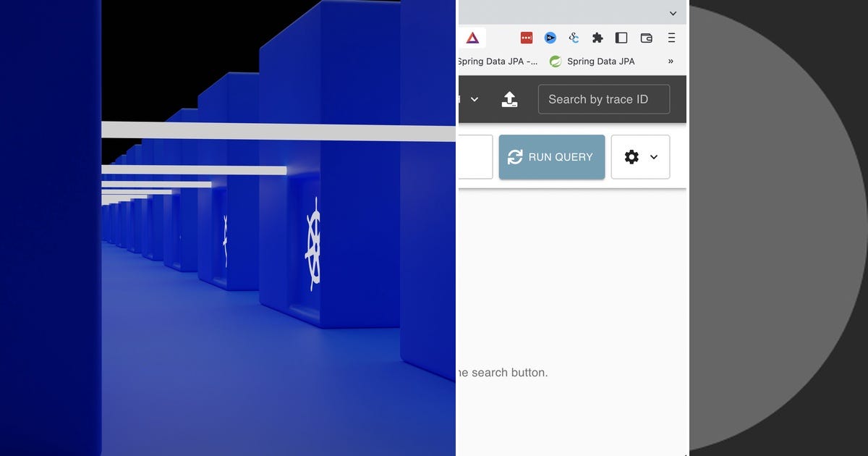
Task: Click the Search by trace ID field
Action: (x=604, y=99)
